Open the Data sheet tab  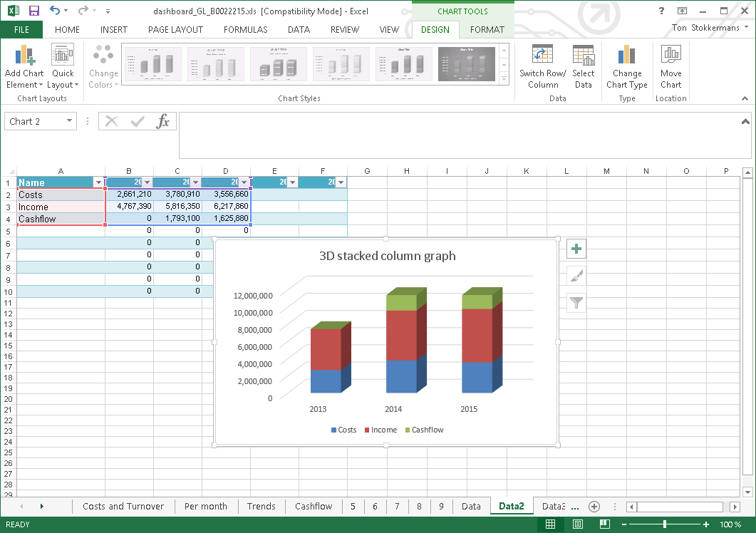pyautogui.click(x=471, y=506)
